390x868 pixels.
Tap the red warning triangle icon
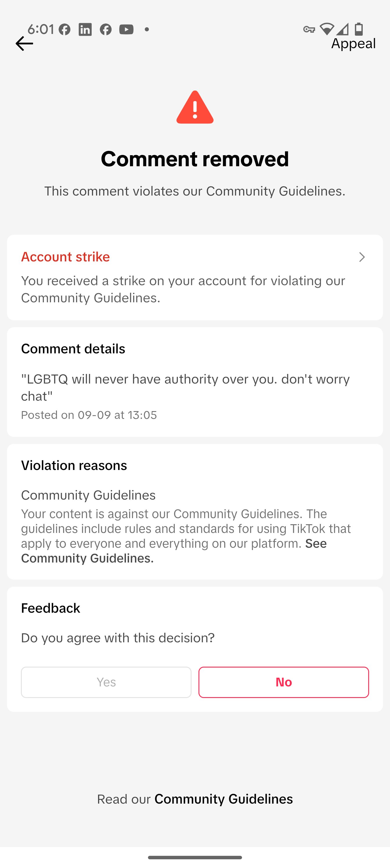click(x=195, y=108)
